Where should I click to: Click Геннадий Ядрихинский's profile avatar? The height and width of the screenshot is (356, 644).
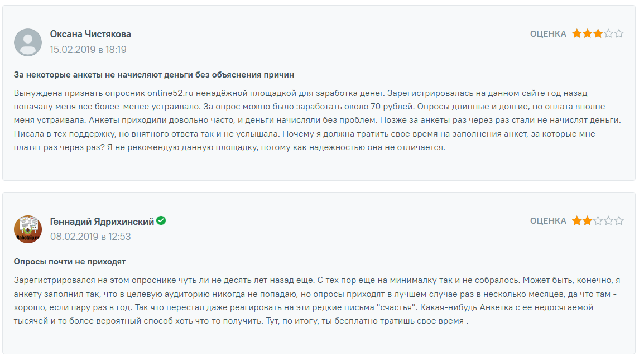coord(28,229)
